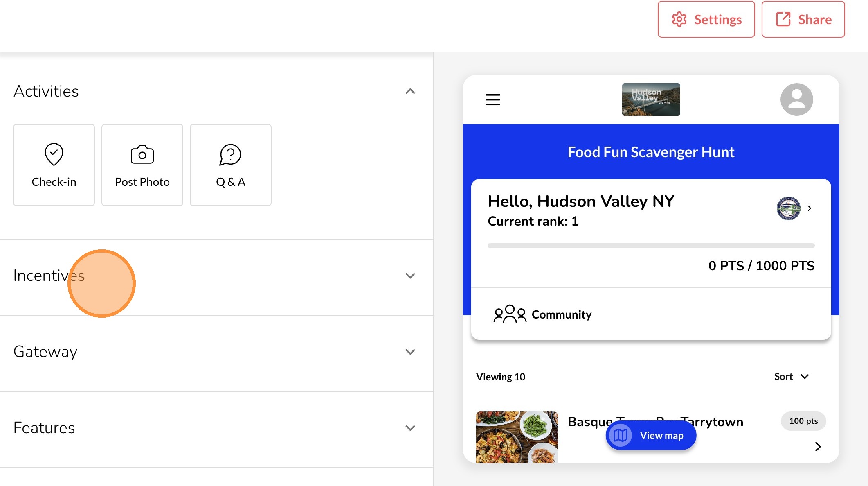The image size is (868, 486).
Task: Click the Check-in activity icon
Action: tap(54, 155)
